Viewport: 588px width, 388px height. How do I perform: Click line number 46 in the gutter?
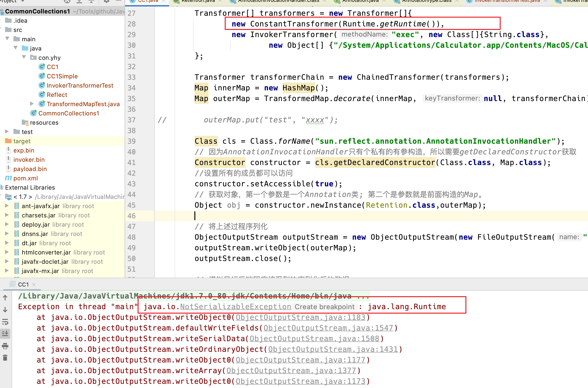[132, 216]
